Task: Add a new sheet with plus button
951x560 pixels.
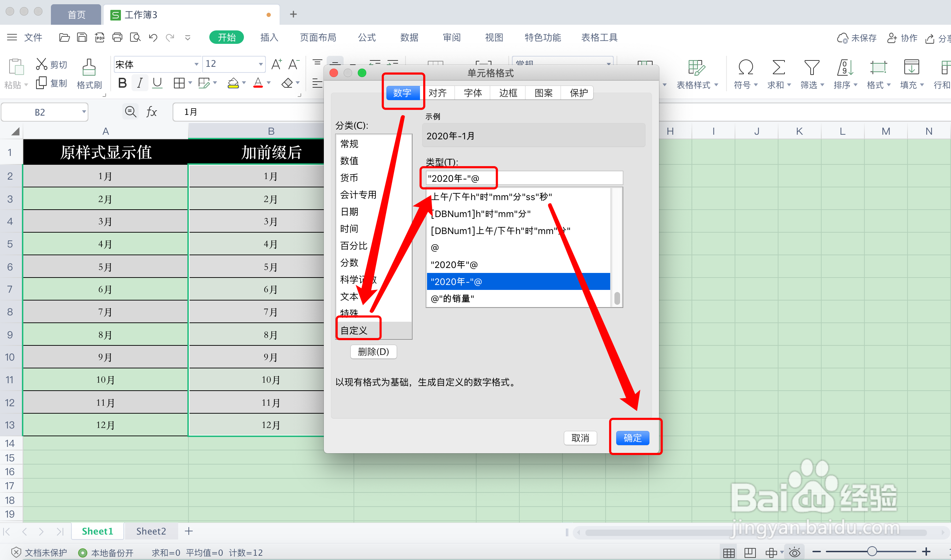Action: pos(189,531)
